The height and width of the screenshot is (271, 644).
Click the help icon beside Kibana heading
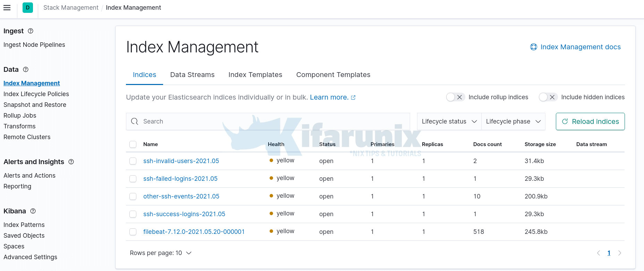33,211
